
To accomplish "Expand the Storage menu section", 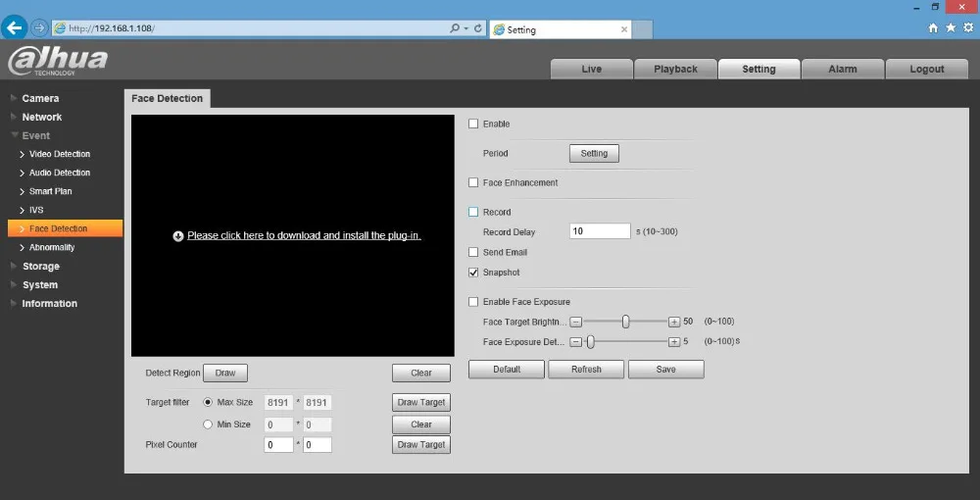I will [40, 267].
